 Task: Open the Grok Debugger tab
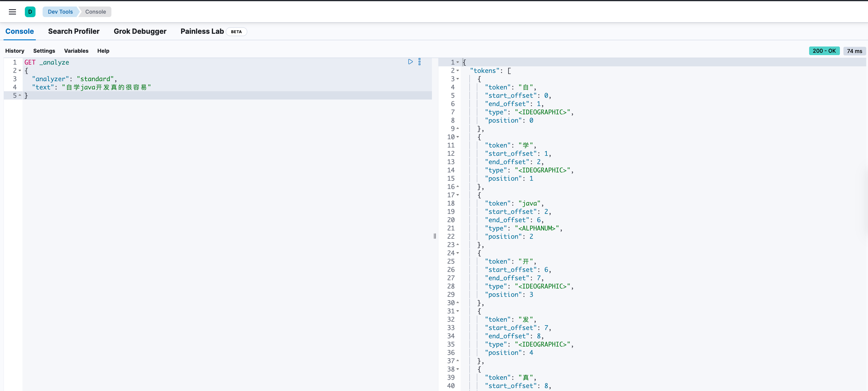[x=140, y=31]
